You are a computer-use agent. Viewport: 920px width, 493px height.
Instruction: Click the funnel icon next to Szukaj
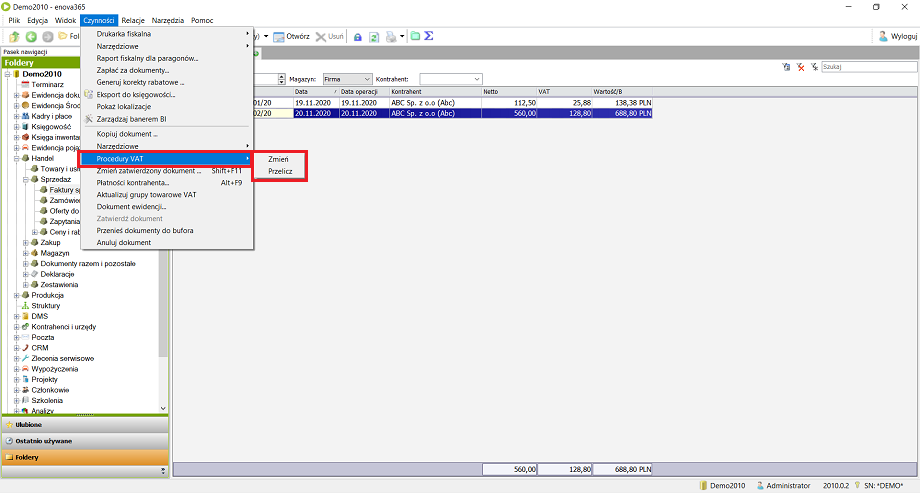[x=814, y=67]
